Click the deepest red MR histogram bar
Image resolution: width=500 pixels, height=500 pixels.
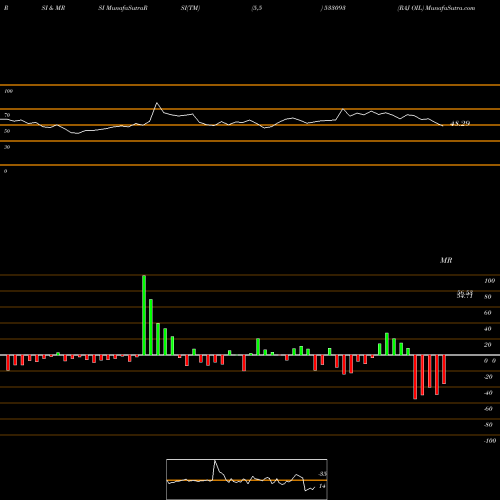[415, 377]
